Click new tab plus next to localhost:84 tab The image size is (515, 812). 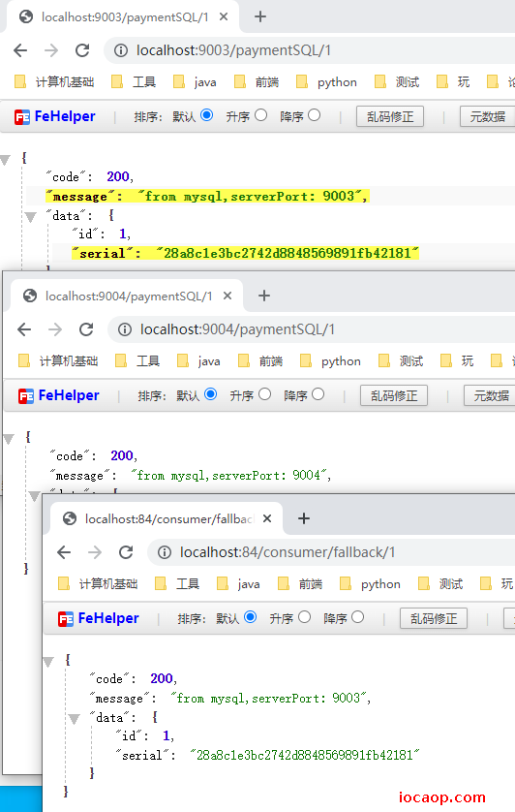[x=304, y=518]
